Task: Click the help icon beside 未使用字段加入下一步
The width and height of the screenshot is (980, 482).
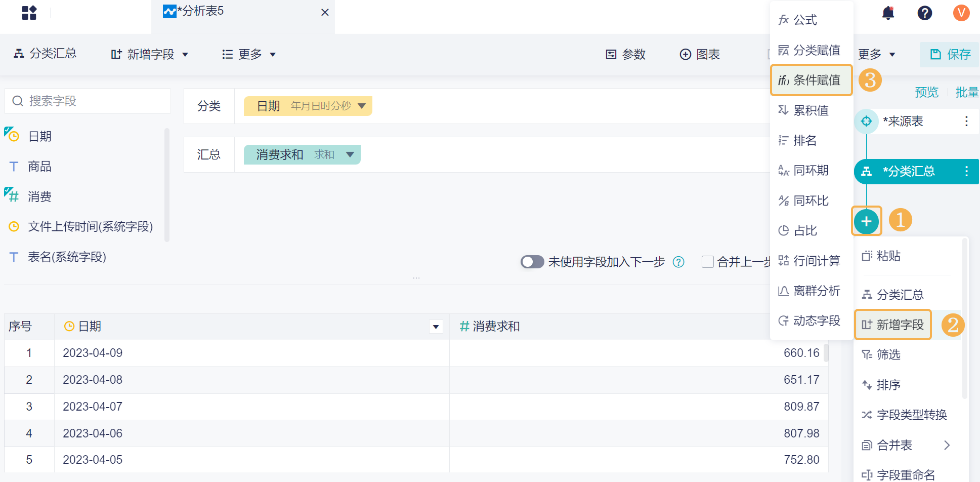Action: 678,262
